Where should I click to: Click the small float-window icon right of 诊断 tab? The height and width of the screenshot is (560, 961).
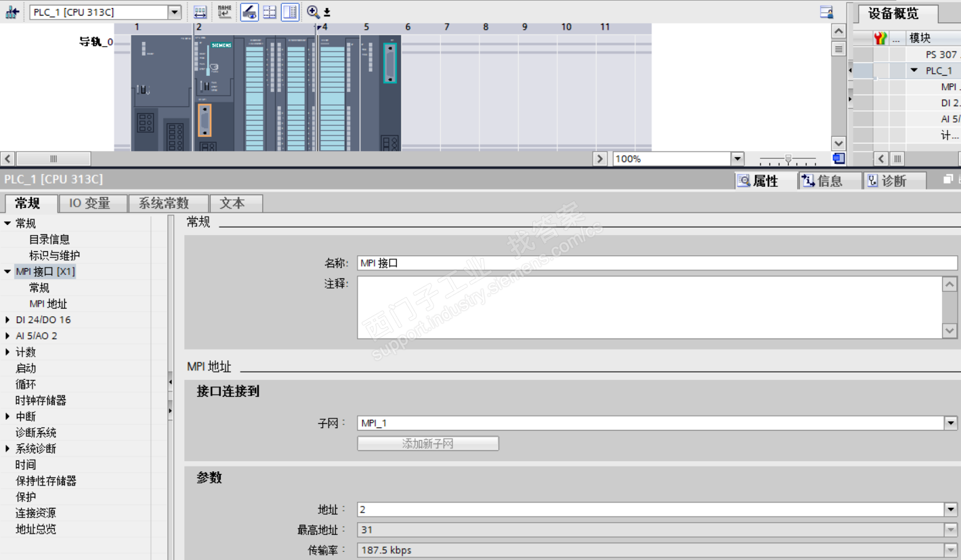point(948,180)
